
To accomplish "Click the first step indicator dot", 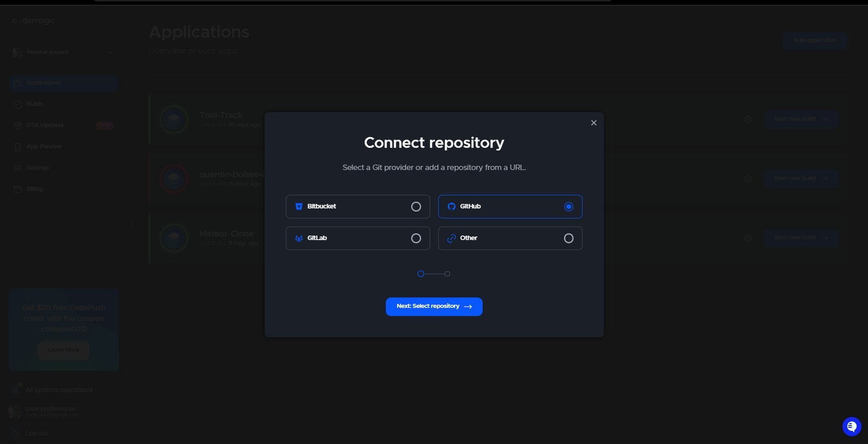I will pyautogui.click(x=421, y=274).
